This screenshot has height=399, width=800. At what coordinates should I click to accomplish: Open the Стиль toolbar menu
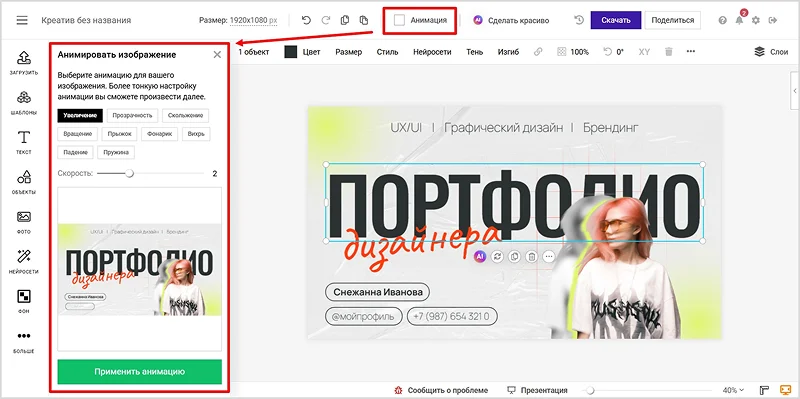click(387, 52)
